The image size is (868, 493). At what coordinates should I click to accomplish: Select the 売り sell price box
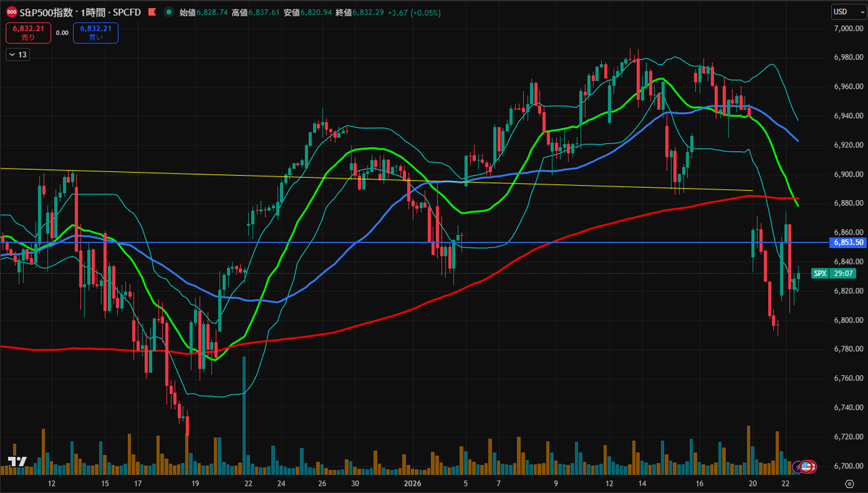coord(27,33)
